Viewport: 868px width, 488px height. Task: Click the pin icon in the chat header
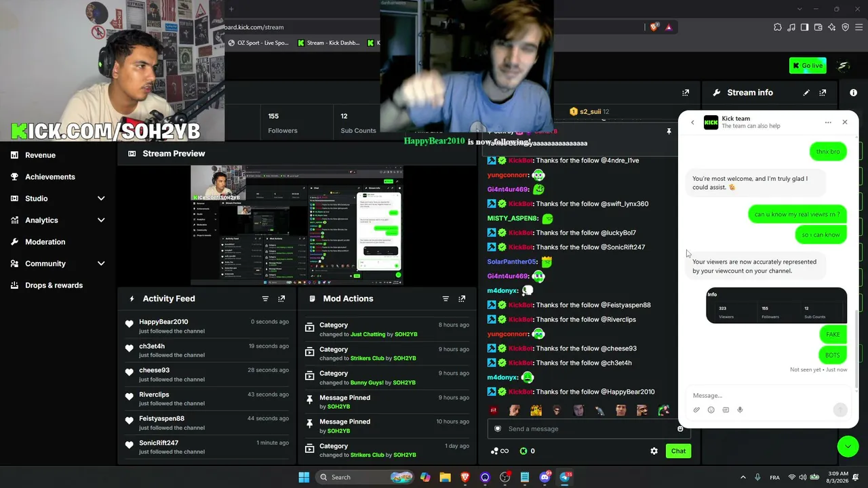click(x=669, y=131)
